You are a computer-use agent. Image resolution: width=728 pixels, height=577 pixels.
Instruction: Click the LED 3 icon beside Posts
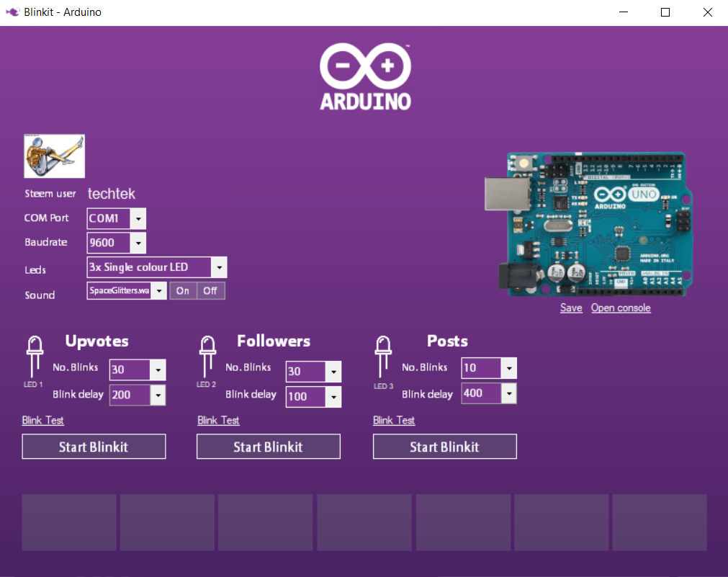coord(383,357)
